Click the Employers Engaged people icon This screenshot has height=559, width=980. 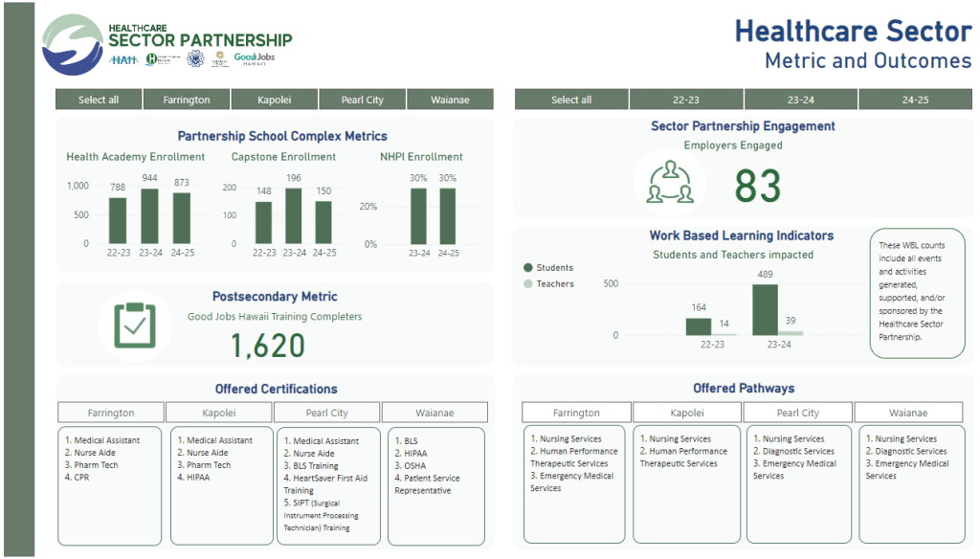(x=670, y=183)
